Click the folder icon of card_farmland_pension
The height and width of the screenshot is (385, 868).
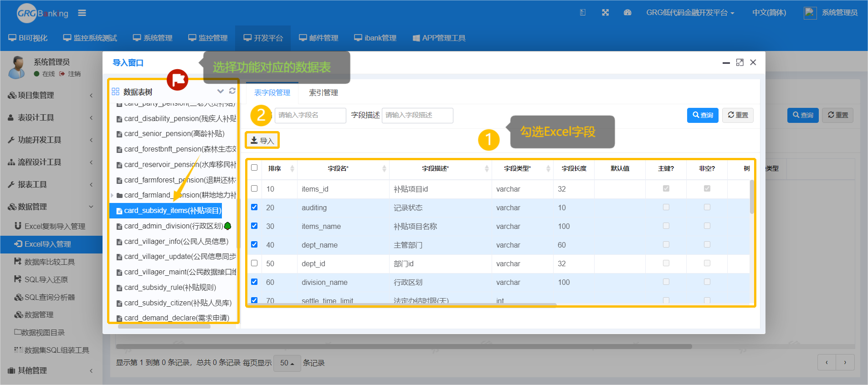(x=119, y=195)
